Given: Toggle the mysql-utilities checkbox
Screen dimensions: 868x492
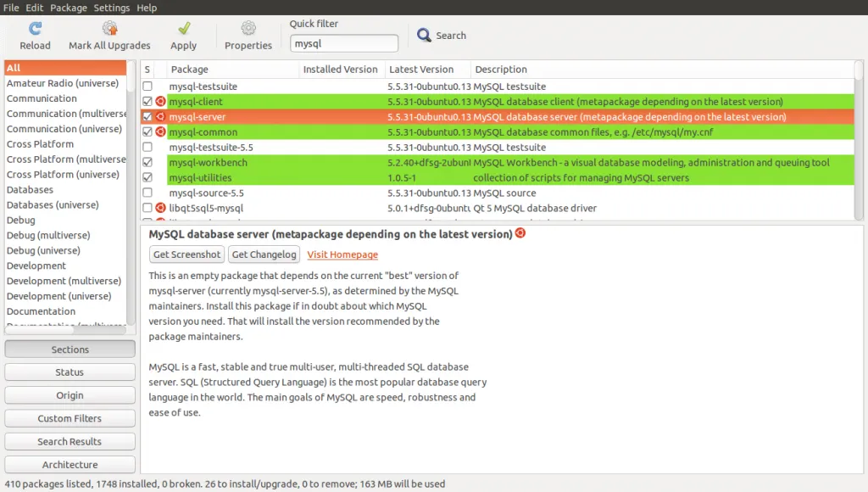Looking at the screenshot, I should click(147, 178).
